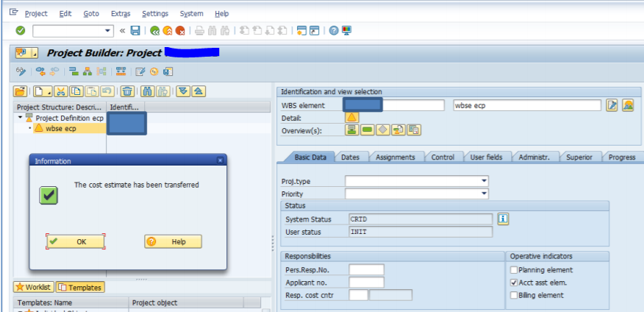This screenshot has width=644, height=312.
Task: Select the wbse ecp tree item
Action: click(60, 128)
